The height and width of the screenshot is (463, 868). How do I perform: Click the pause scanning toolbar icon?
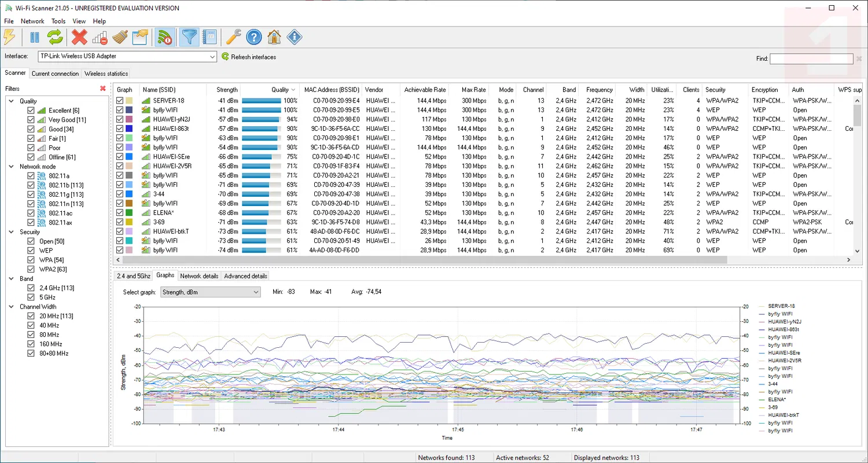point(35,38)
